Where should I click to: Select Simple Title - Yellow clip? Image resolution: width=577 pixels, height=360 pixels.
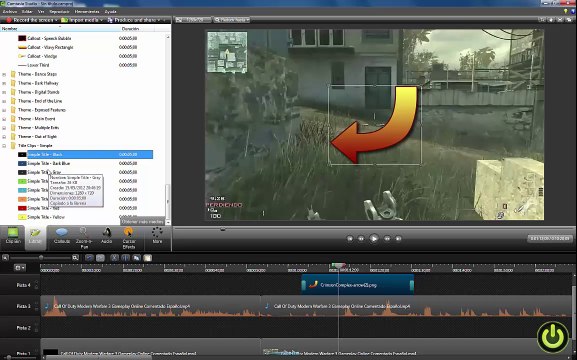pyautogui.click(x=46, y=217)
